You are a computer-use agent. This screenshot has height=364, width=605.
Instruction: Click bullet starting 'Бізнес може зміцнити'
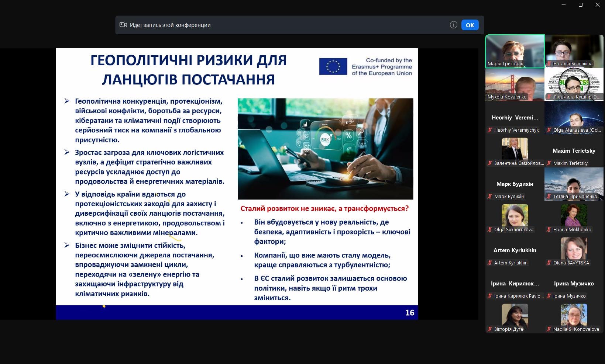point(145,269)
